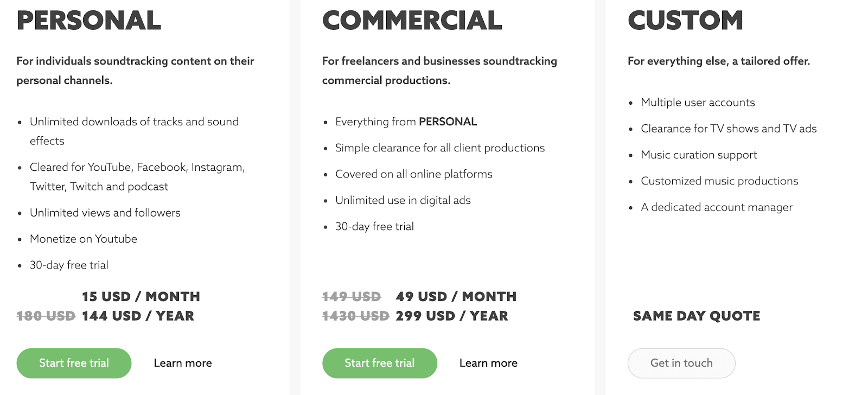Click the Multiple user accounts feature
Viewport: 868px width, 395px height.
[x=698, y=103]
